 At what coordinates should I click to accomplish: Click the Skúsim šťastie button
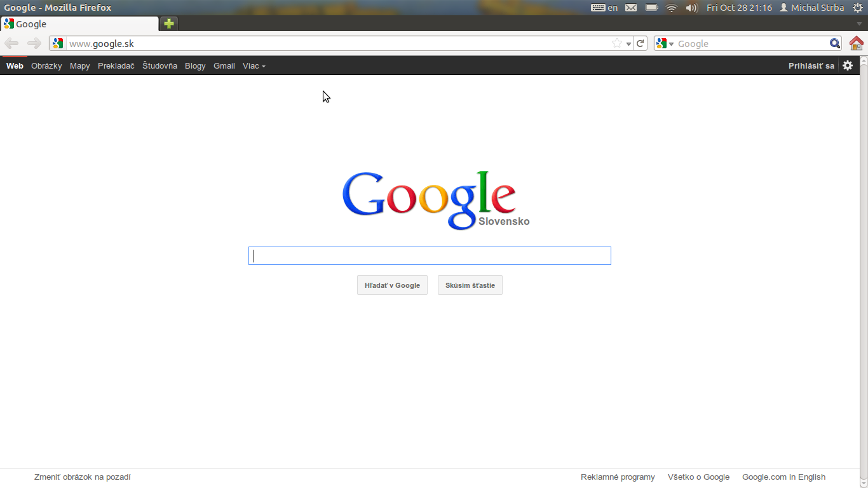tap(470, 285)
